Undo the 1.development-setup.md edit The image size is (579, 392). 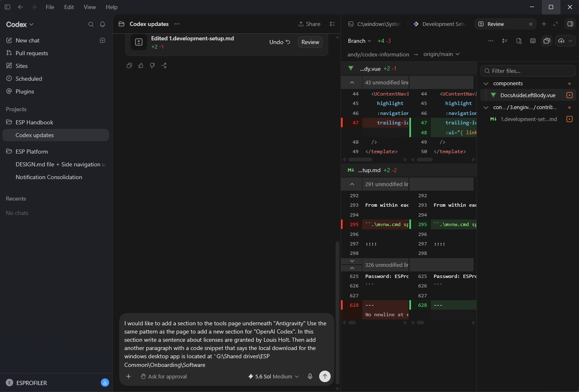[280, 42]
